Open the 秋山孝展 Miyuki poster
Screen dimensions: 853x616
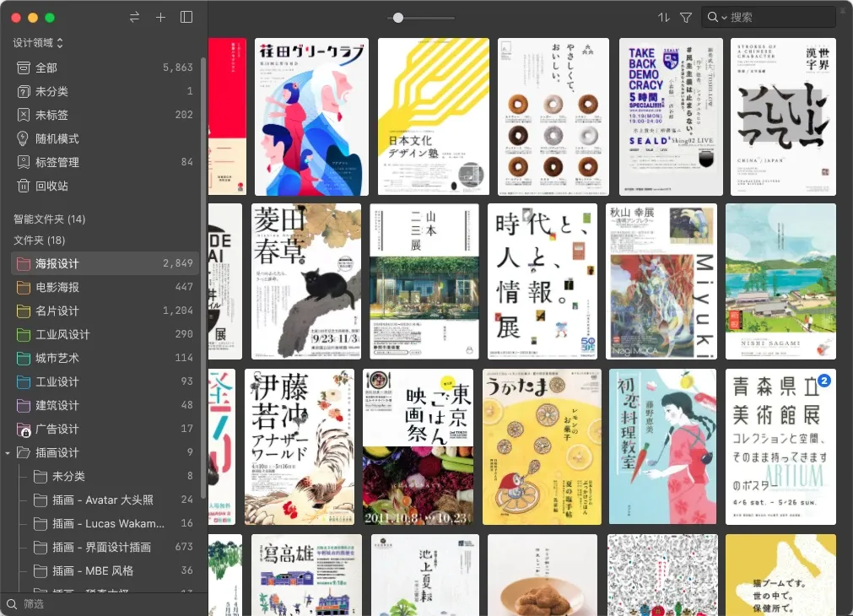[x=661, y=281]
